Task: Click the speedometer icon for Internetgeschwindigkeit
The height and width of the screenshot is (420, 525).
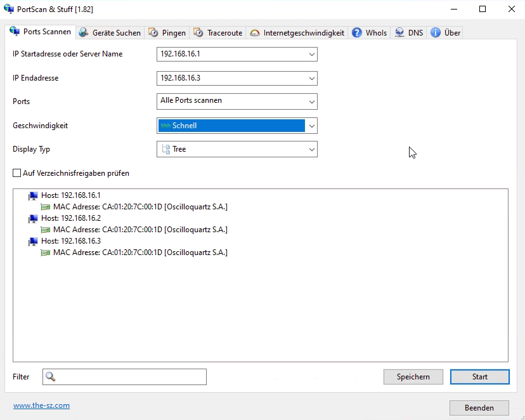Action: (x=255, y=32)
